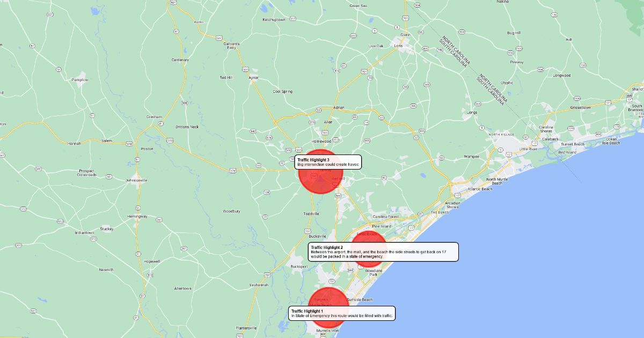This screenshot has width=644, height=338.
Task: Click the Ketchuptown label
Action: click(274, 19)
